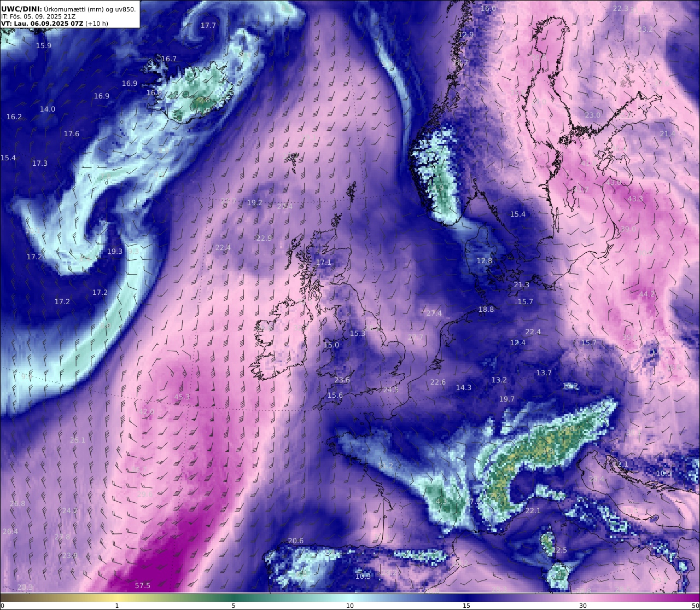
Task: Click the 12.9 value off Norway
Action: pyautogui.click(x=466, y=35)
